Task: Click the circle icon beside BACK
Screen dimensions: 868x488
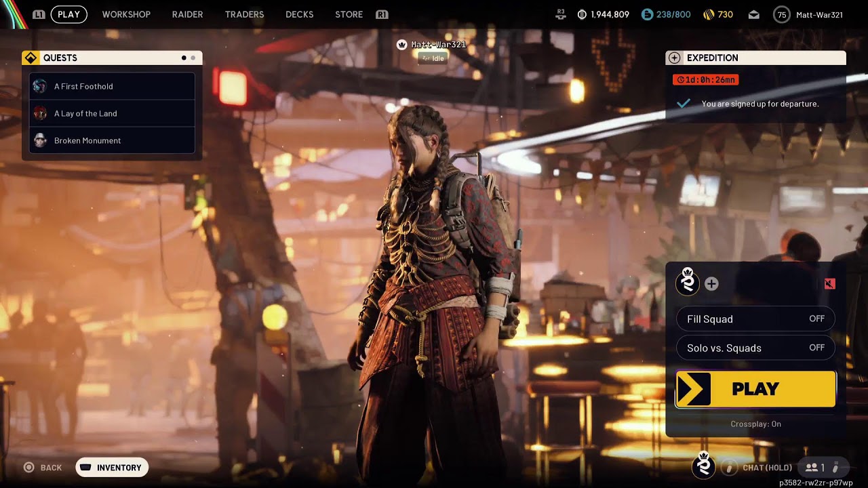Action: pyautogui.click(x=28, y=468)
